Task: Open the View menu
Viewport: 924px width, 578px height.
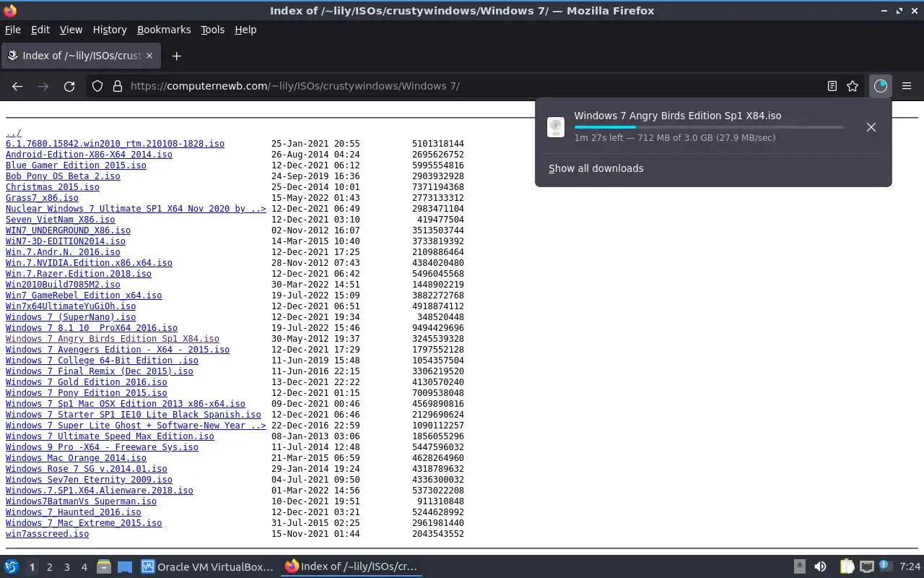Action: pos(71,30)
